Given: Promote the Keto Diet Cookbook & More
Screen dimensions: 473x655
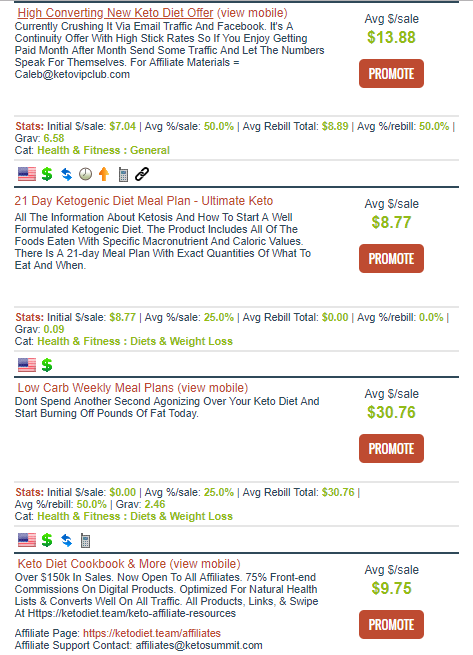Looking at the screenshot, I should 391,625.
